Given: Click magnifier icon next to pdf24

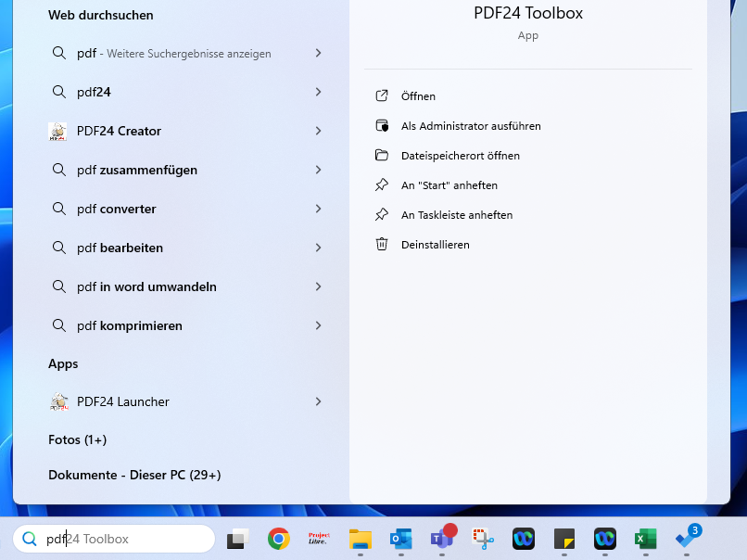Looking at the screenshot, I should coord(59,92).
